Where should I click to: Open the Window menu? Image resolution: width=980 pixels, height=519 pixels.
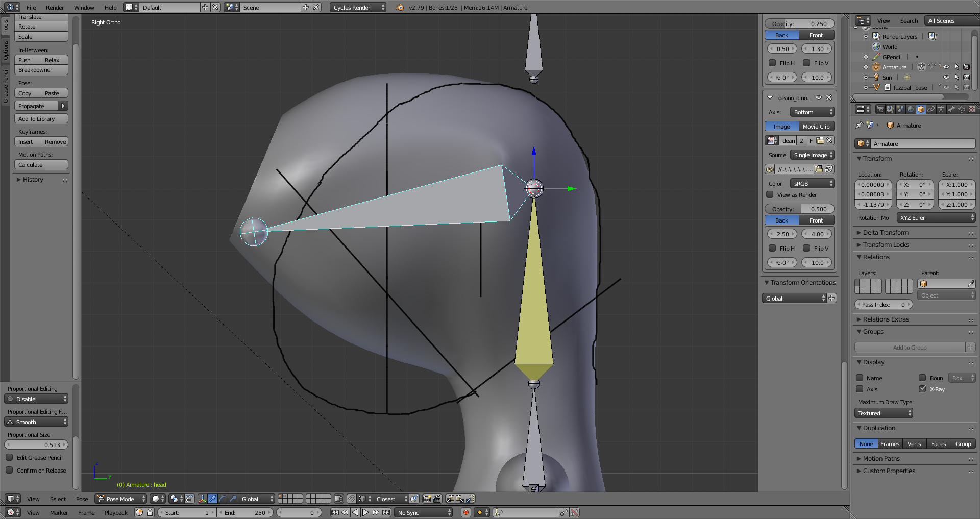click(84, 7)
